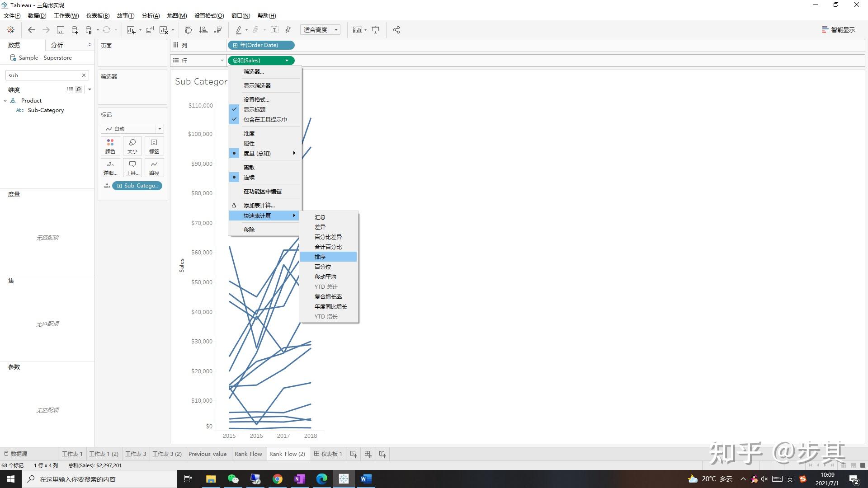Click the Label mark card
Image resolution: width=868 pixels, height=488 pixels.
(154, 146)
